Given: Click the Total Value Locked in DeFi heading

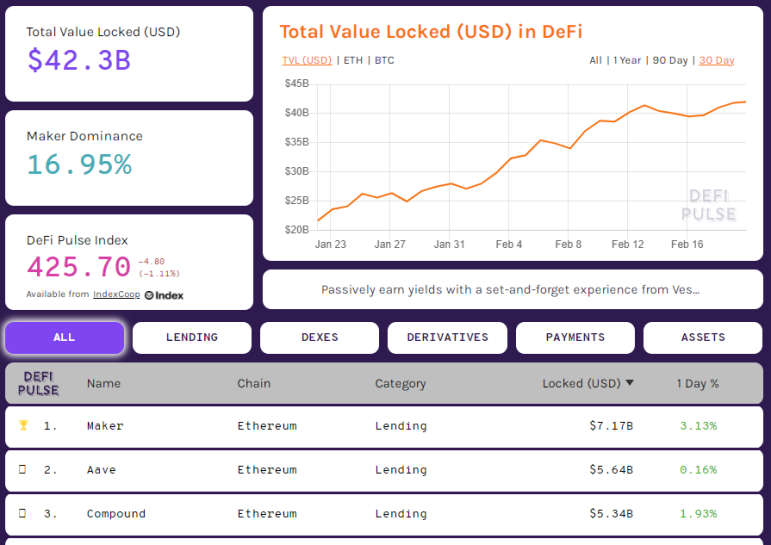Looking at the screenshot, I should pos(431,32).
